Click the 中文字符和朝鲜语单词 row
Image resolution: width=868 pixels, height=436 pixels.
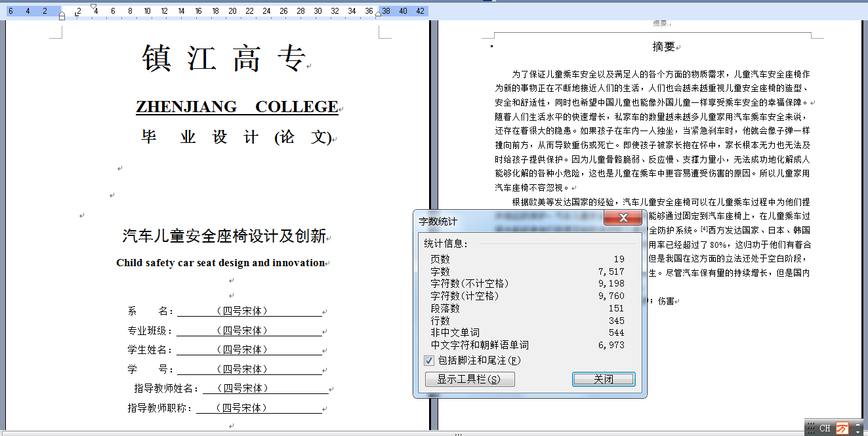click(x=527, y=345)
